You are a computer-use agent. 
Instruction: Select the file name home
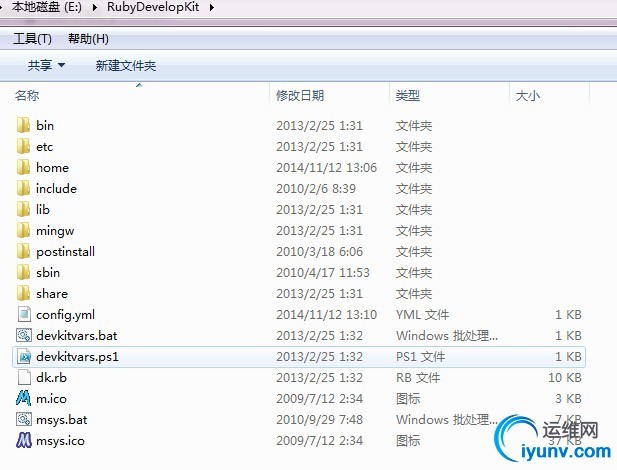coord(52,168)
